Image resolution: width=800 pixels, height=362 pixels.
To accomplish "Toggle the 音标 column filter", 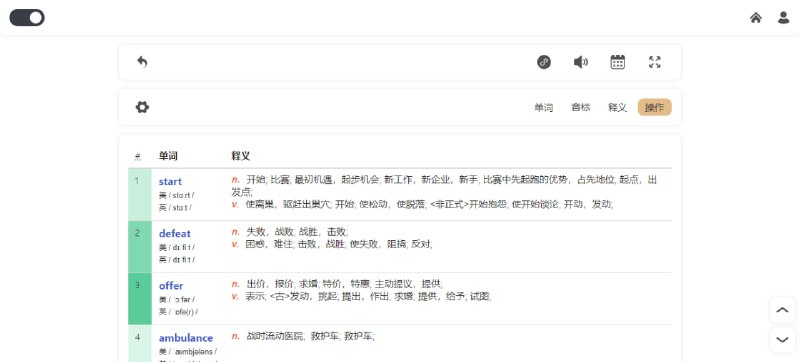I will coord(581,108).
